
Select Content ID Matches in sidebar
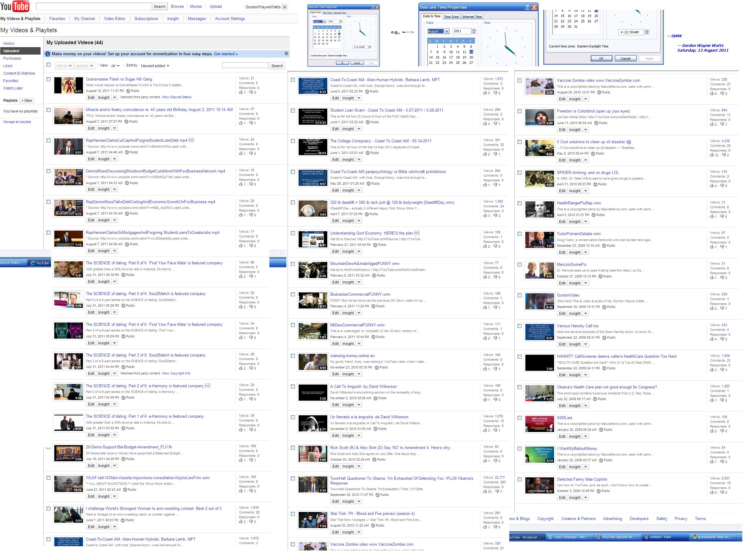pos(19,73)
